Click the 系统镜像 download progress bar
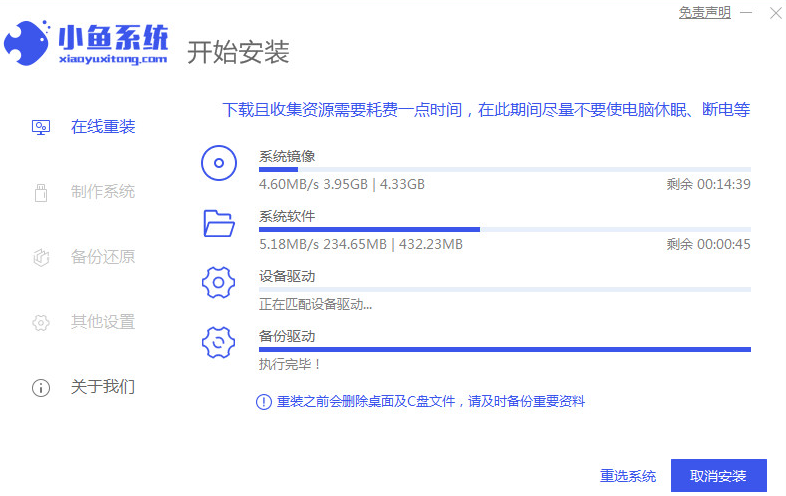 [x=505, y=170]
